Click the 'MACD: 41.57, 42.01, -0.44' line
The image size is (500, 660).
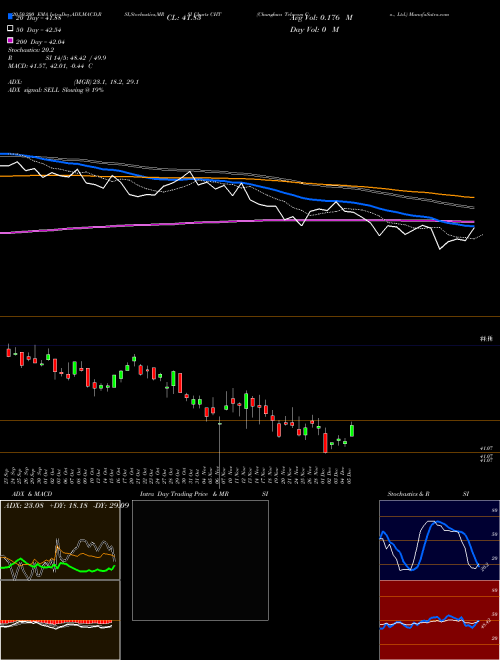[51, 66]
